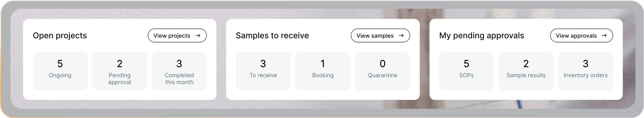The width and height of the screenshot is (644, 118).
Task: Click the arrow icon in View projects
Action: (x=198, y=36)
